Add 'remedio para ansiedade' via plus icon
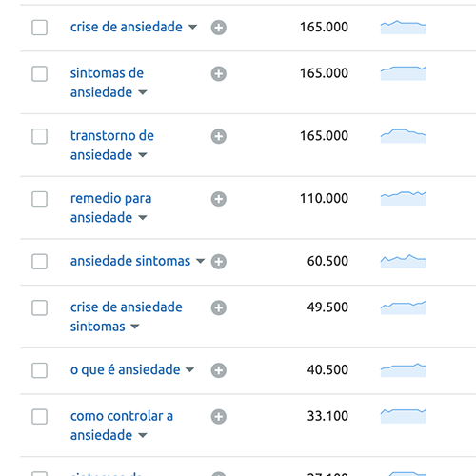The height and width of the screenshot is (476, 476). coord(219,199)
